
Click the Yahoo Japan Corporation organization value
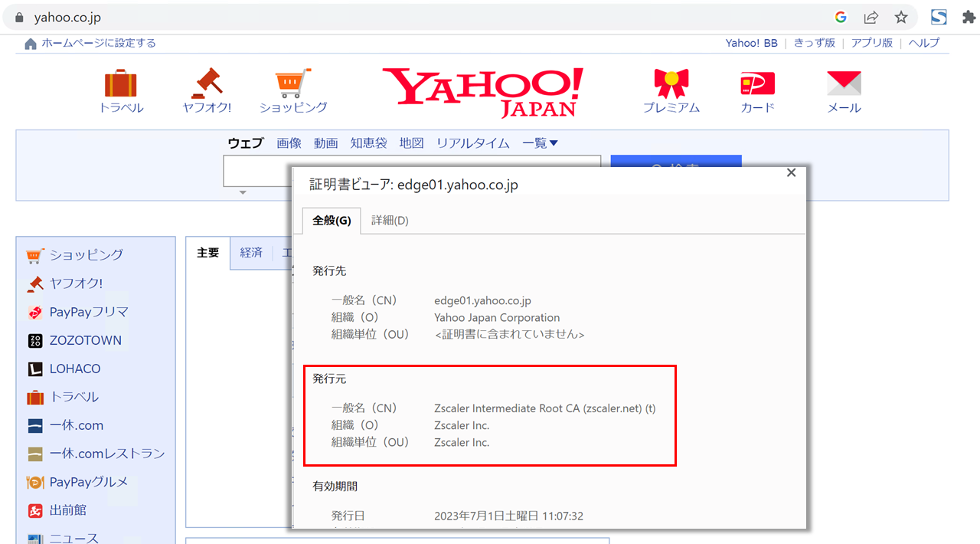tap(497, 317)
